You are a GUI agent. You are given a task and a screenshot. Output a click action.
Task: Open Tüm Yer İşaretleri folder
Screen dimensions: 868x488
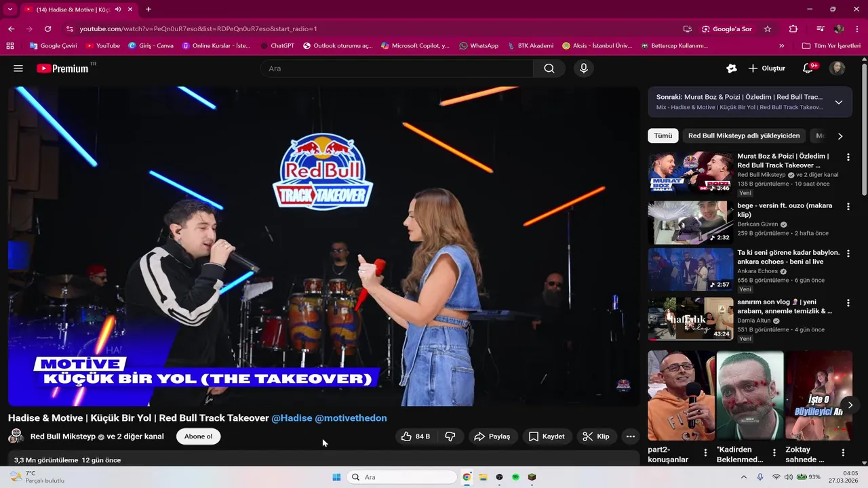[x=831, y=46]
